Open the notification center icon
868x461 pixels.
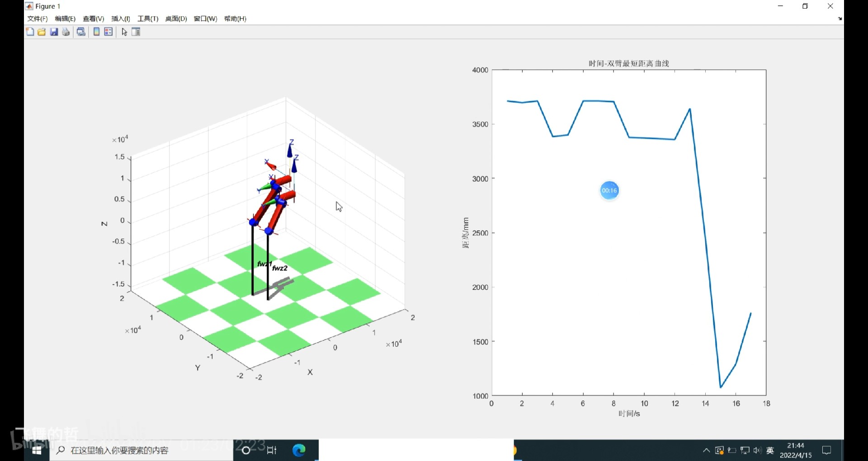click(827, 450)
